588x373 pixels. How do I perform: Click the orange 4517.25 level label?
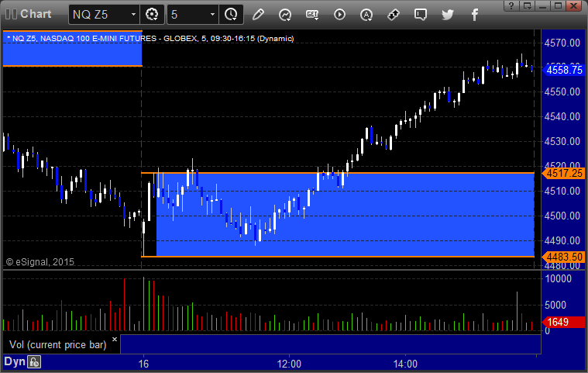tap(564, 174)
